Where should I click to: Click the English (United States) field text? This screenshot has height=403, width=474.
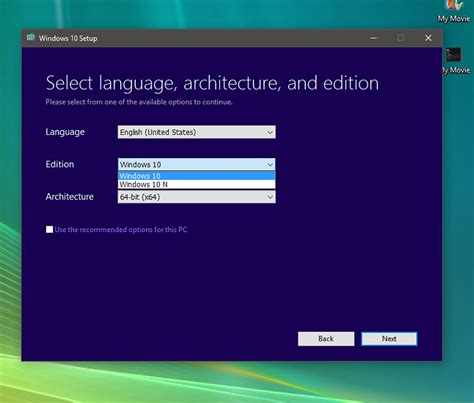coord(158,132)
